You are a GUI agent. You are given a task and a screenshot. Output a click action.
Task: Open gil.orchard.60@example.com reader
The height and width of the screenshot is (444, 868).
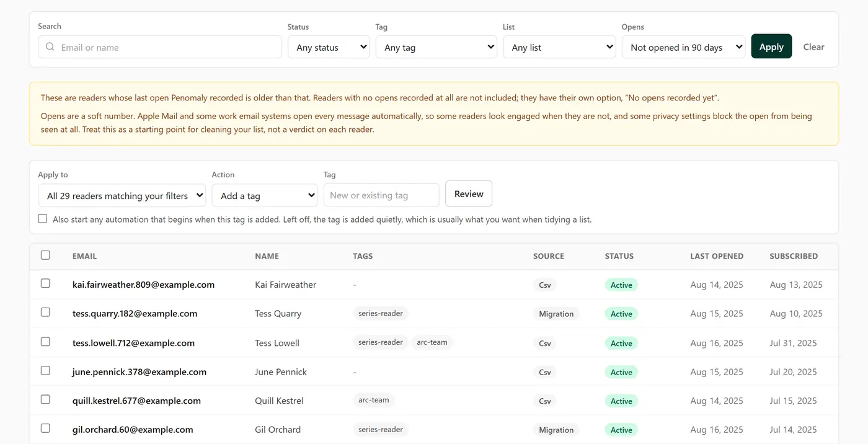pyautogui.click(x=133, y=430)
